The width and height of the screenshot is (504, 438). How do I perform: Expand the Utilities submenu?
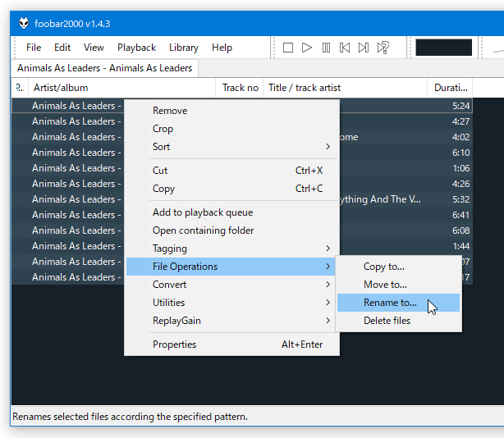coord(231,302)
